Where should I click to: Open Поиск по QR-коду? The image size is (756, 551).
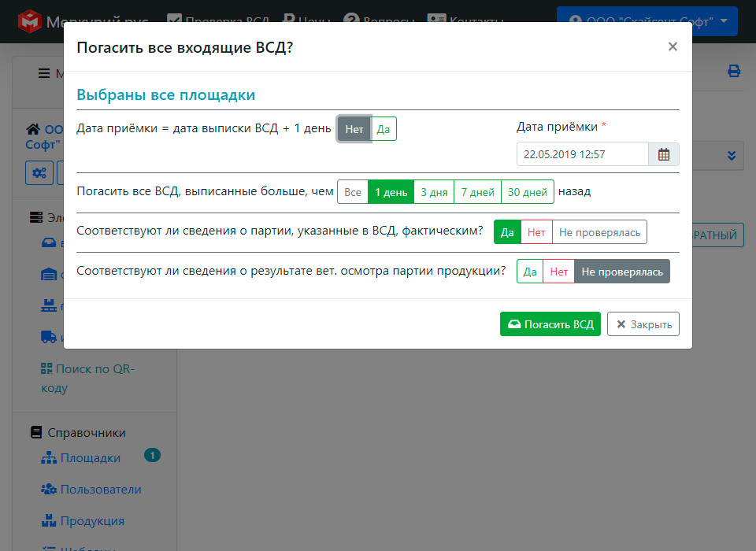[x=87, y=378]
